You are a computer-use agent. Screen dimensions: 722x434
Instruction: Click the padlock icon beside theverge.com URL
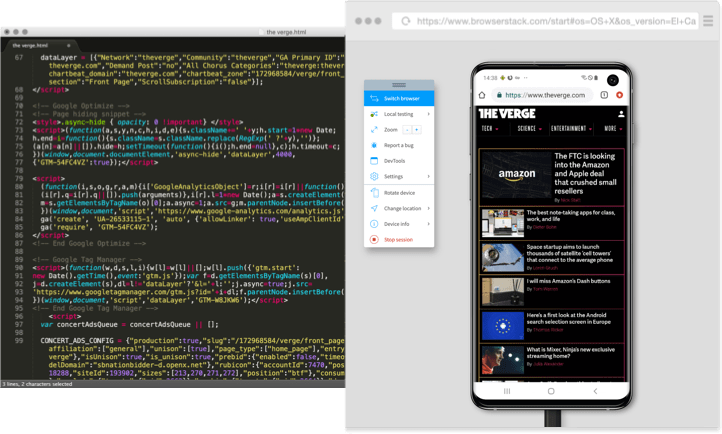[499, 95]
